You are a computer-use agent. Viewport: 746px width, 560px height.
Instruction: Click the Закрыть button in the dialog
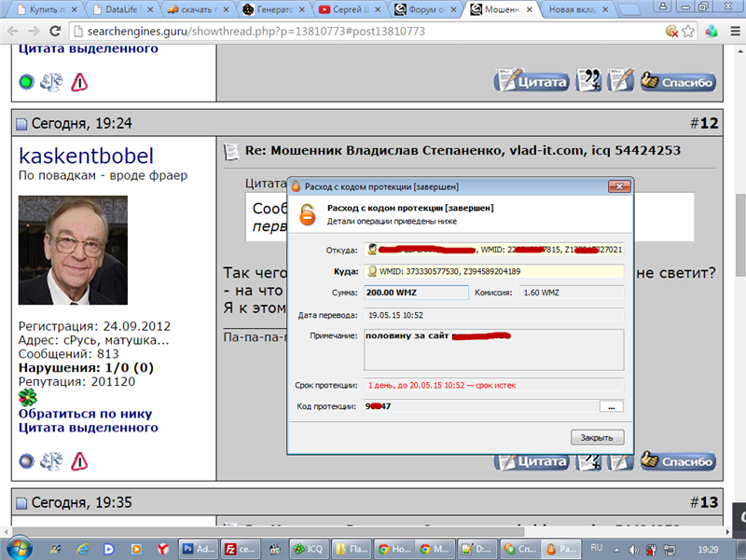click(597, 437)
